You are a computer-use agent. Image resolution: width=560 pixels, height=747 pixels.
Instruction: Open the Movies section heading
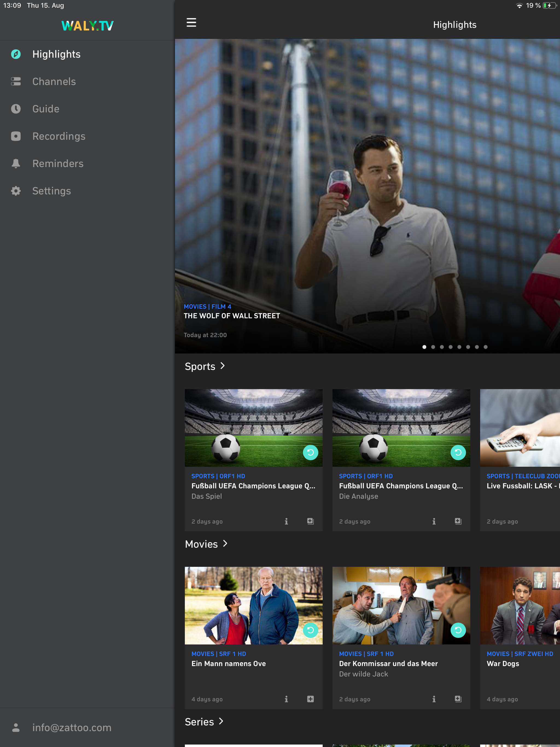(201, 544)
